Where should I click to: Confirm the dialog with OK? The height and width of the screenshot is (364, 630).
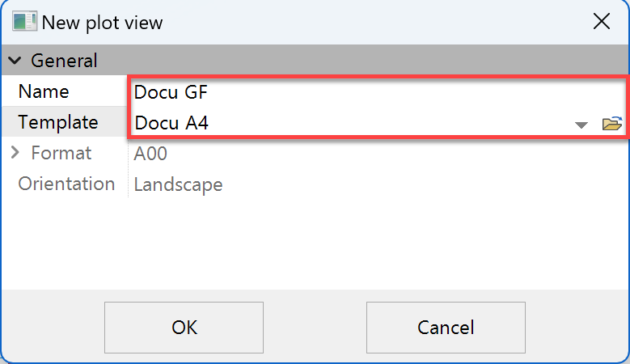coord(184,328)
